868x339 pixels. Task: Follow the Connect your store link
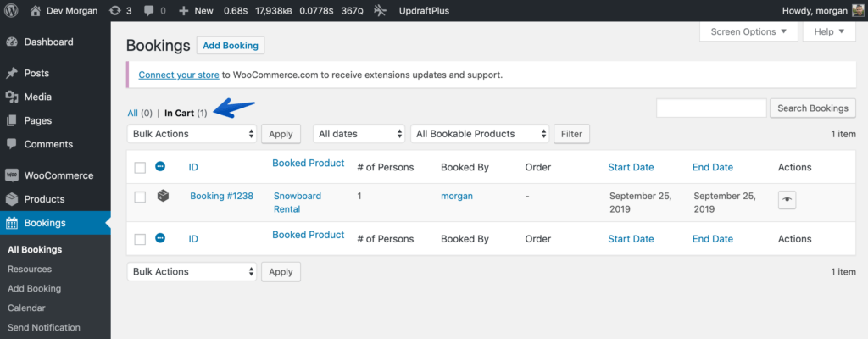tap(179, 75)
